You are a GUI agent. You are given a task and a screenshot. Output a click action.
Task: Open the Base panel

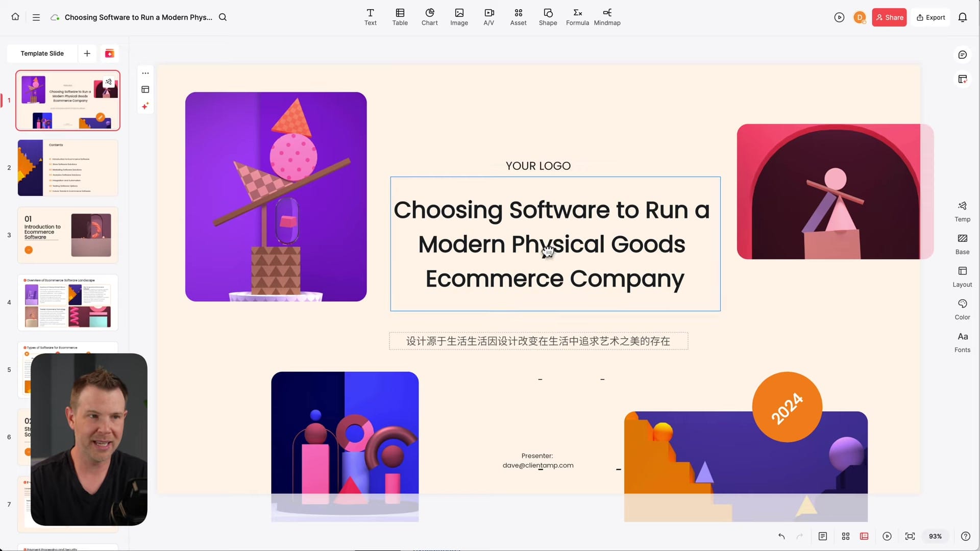tap(963, 244)
